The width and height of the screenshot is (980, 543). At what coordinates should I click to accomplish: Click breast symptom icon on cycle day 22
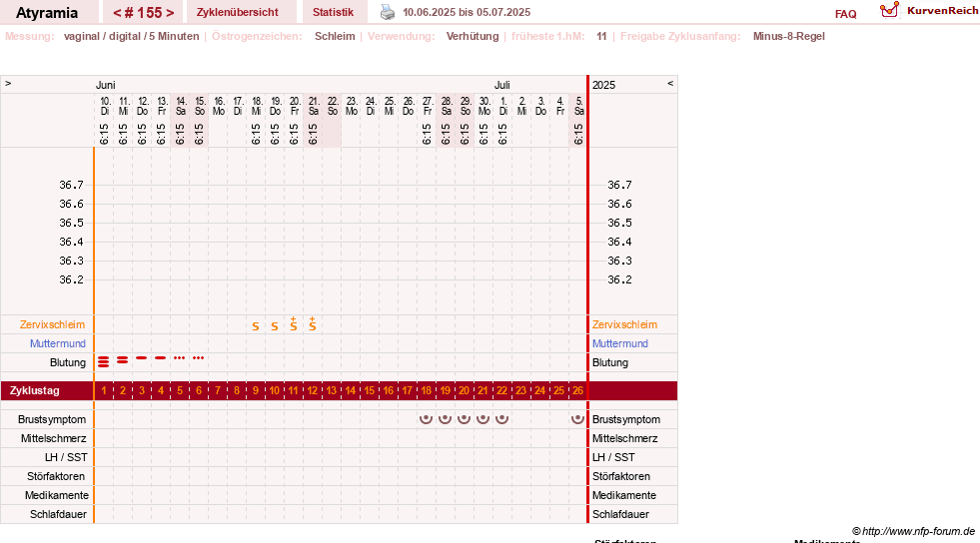click(x=501, y=419)
